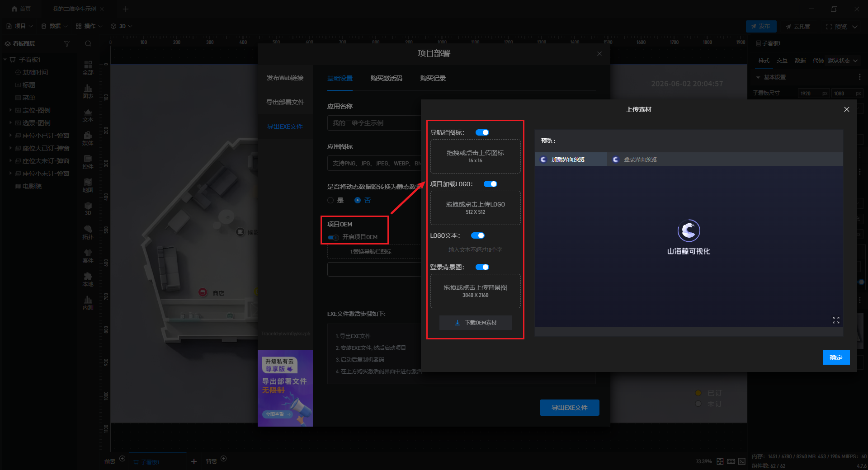Open the 基础设置 tab

(x=340, y=78)
